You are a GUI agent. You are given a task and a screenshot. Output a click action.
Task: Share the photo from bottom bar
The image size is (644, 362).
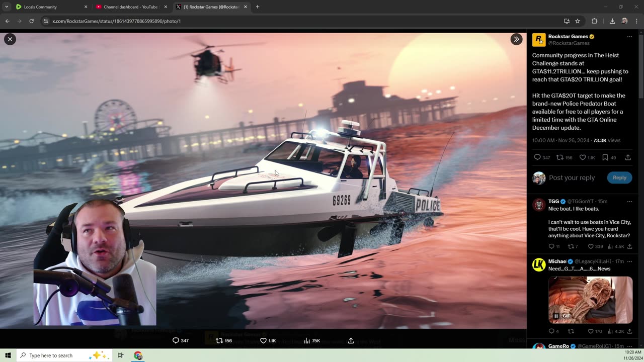(351, 340)
